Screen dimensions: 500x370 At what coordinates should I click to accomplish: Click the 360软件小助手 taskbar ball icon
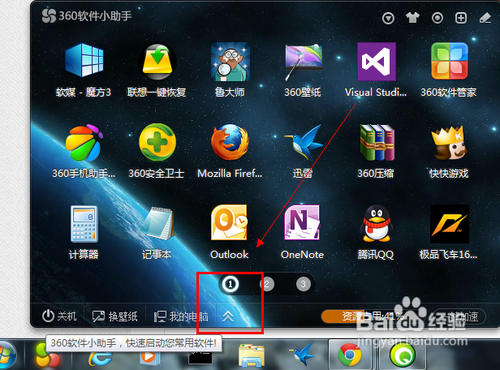coord(47,356)
